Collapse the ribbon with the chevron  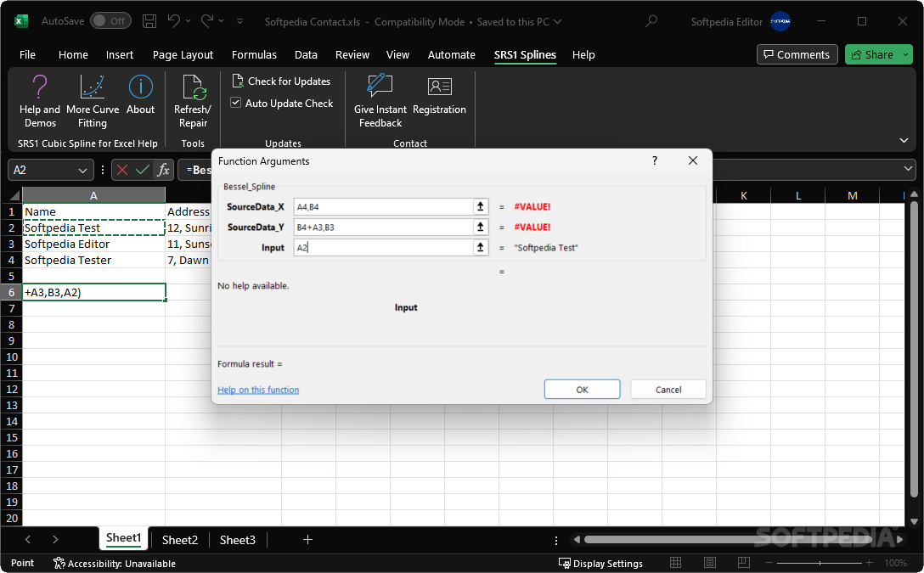[x=904, y=140]
